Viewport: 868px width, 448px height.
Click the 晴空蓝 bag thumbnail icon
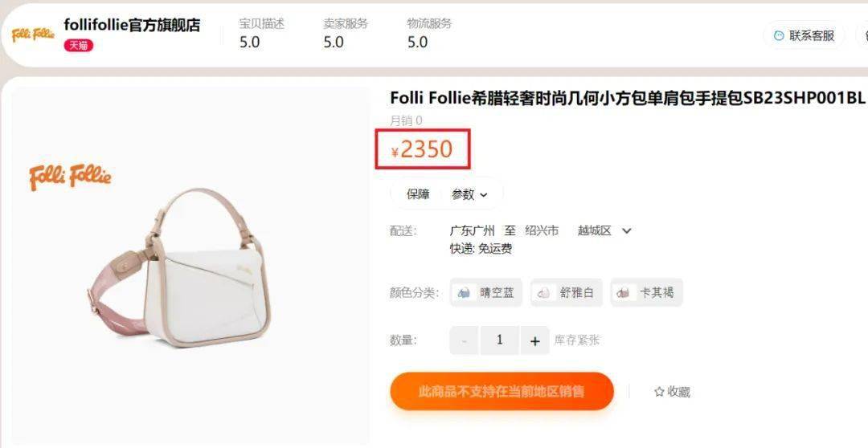click(465, 292)
